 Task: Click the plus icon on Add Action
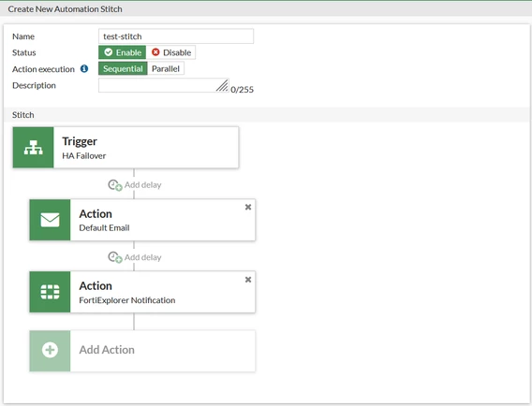50,350
